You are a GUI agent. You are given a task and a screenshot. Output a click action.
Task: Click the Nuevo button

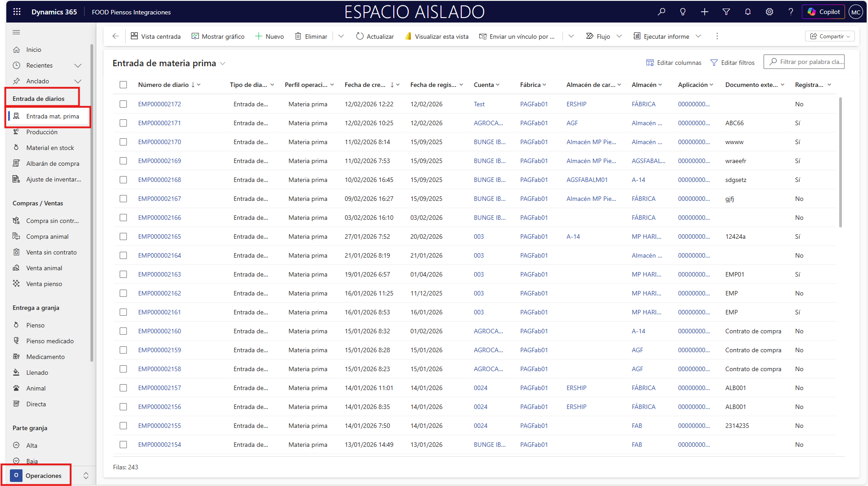pyautogui.click(x=270, y=36)
